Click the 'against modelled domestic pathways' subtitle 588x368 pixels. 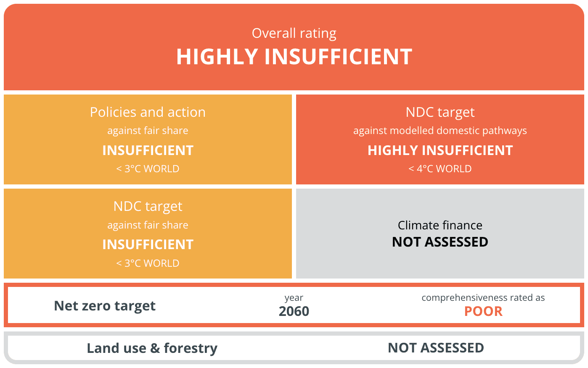[440, 131]
